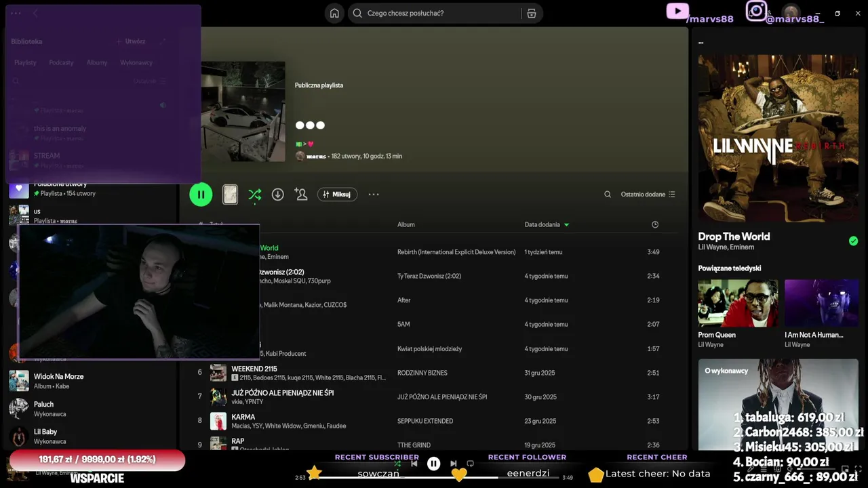Search within the playlist using the magnifier

click(x=608, y=195)
